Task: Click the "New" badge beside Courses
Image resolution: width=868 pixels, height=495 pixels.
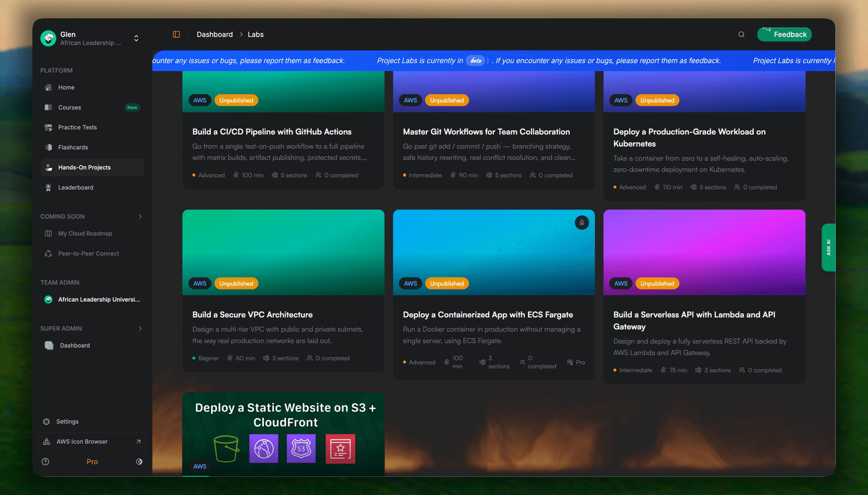Action: click(x=132, y=107)
